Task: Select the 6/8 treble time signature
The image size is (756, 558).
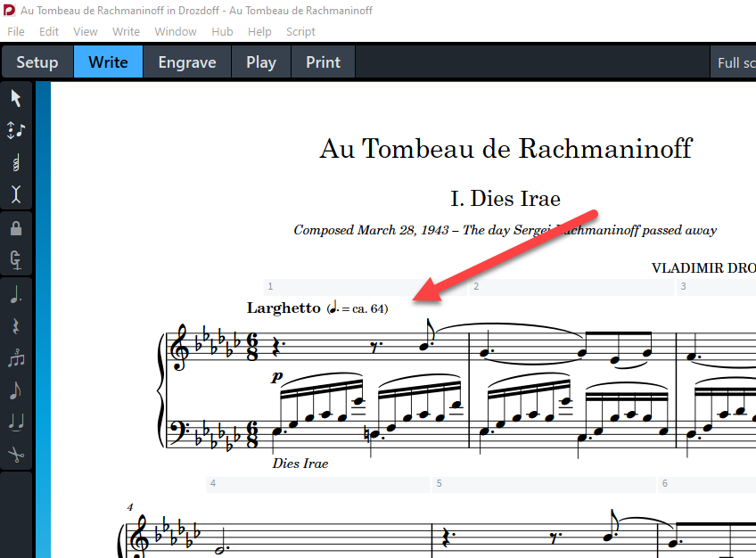Action: coord(252,347)
